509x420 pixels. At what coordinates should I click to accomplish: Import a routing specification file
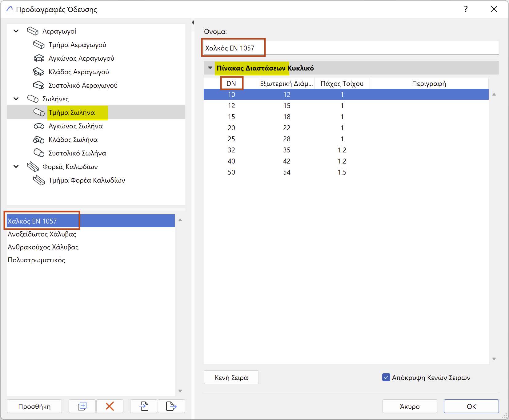click(x=144, y=406)
